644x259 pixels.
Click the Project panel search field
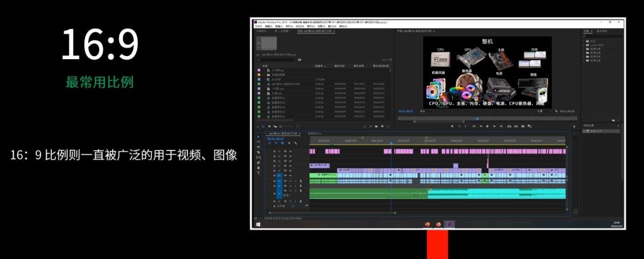click(276, 60)
